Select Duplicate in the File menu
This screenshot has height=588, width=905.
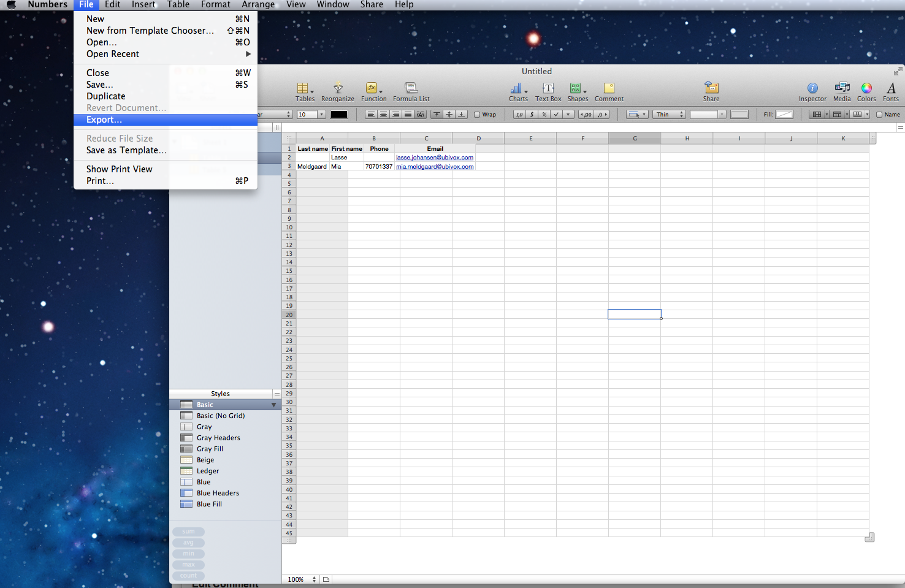point(166,96)
